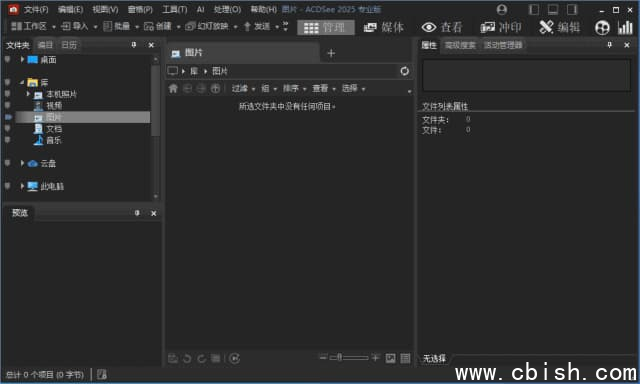
Task: Pin the folders panel
Action: pos(134,45)
